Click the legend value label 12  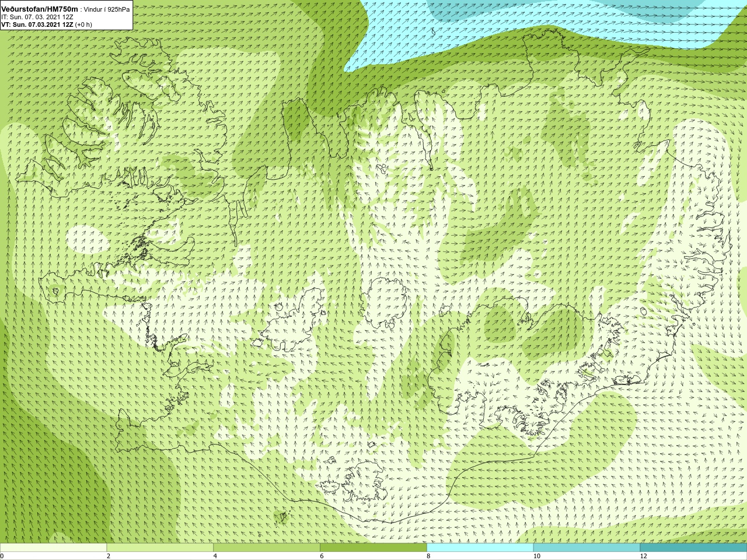[x=644, y=556]
